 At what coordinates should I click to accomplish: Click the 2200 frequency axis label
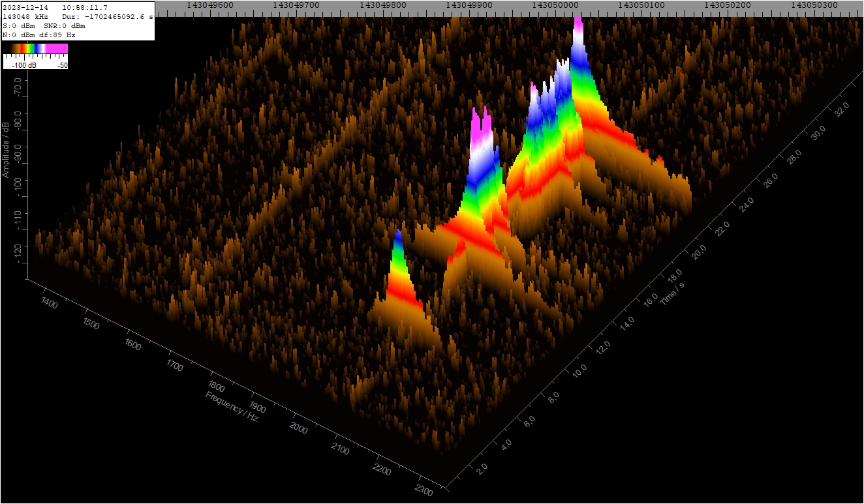pyautogui.click(x=382, y=470)
